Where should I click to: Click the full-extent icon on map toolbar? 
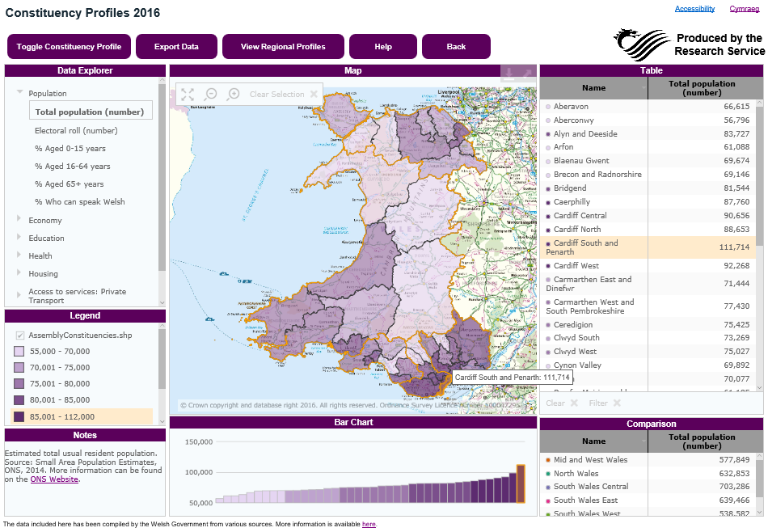(x=188, y=94)
